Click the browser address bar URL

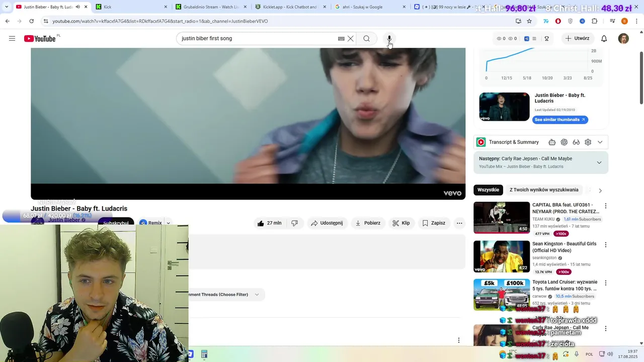click(160, 21)
